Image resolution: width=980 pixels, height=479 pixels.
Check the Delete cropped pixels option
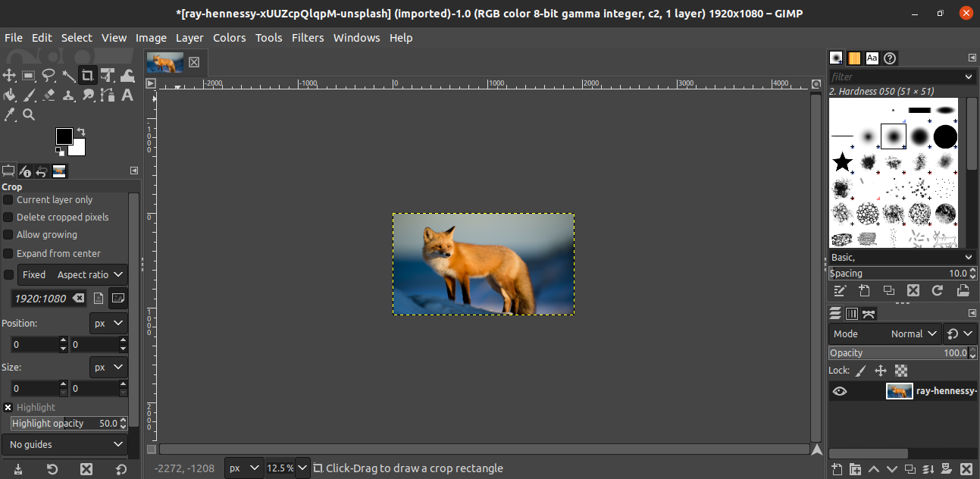pyautogui.click(x=8, y=218)
